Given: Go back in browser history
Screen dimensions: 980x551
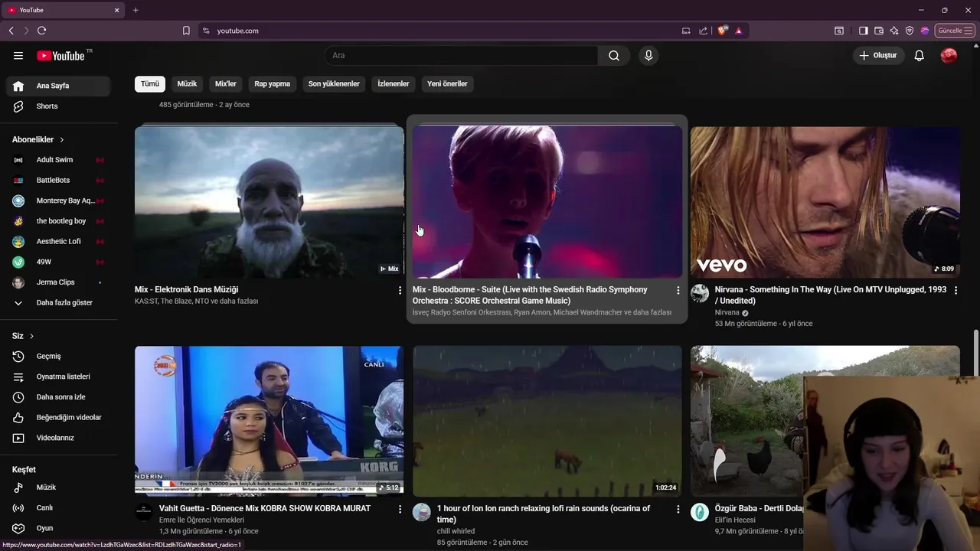Looking at the screenshot, I should coord(11,31).
